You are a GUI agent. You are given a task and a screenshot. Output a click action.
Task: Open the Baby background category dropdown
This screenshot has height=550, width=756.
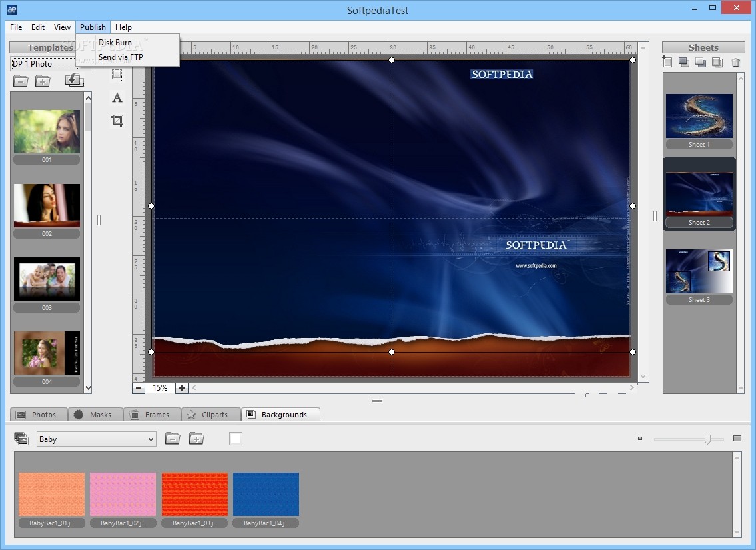[97, 439]
